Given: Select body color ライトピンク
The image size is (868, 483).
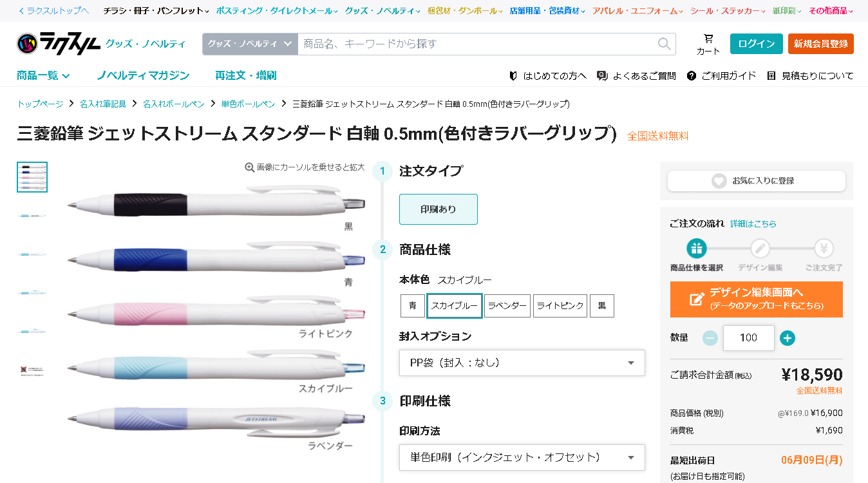Looking at the screenshot, I should point(560,306).
